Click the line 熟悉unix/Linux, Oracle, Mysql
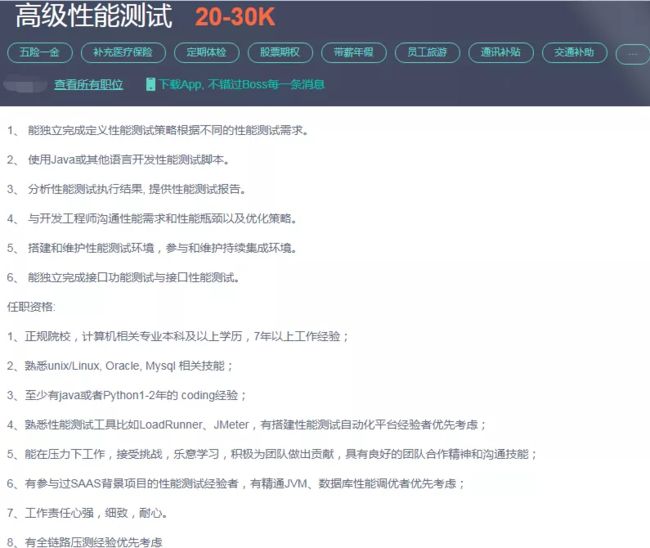650x548 pixels. (x=120, y=366)
